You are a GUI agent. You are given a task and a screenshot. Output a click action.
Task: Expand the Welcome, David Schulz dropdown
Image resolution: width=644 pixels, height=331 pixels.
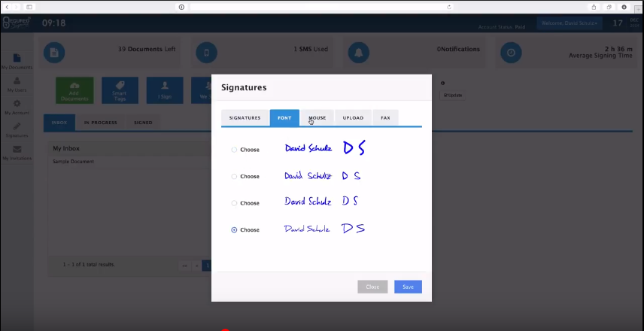click(x=570, y=23)
